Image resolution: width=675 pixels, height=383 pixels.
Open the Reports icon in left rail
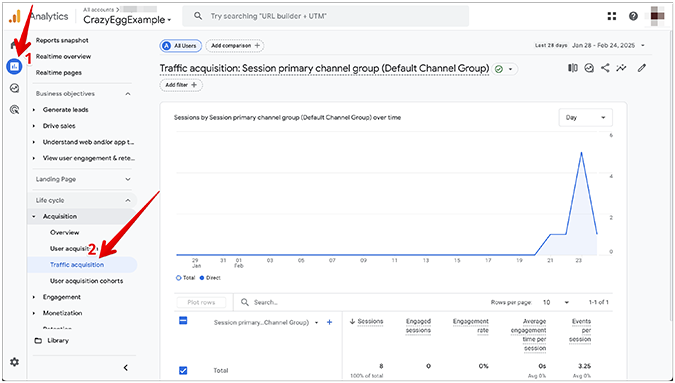(14, 66)
